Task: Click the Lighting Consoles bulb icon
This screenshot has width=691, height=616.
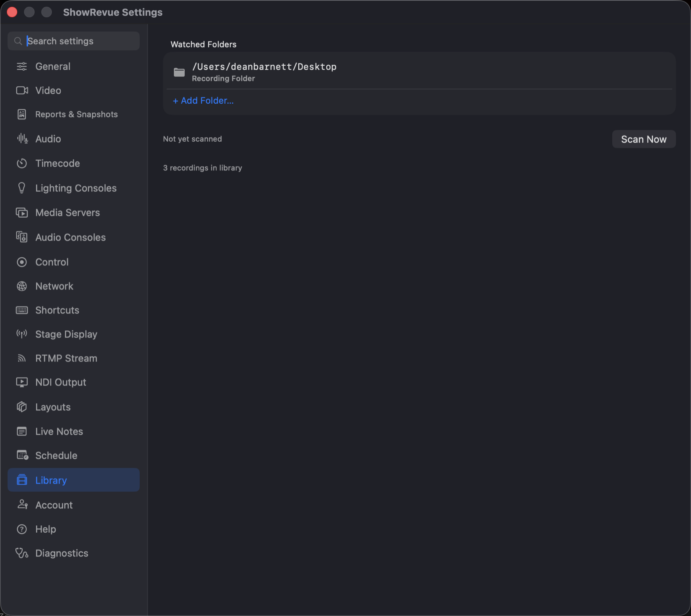Action: (x=22, y=188)
